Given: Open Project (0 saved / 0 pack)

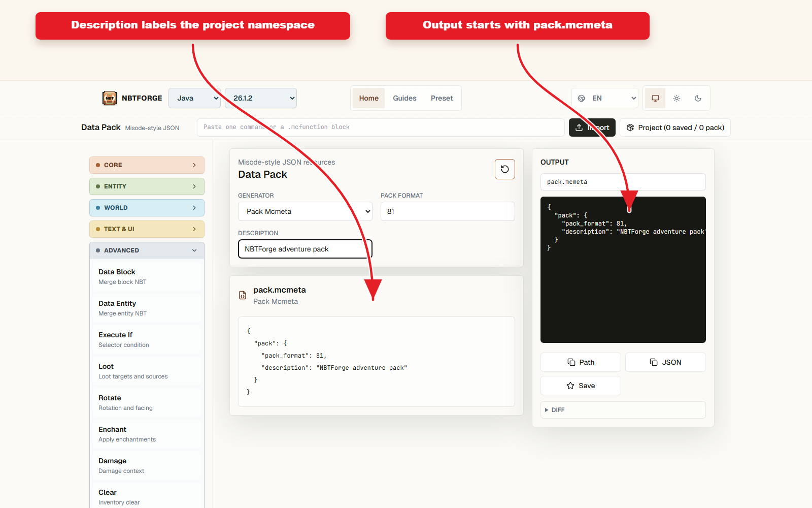Looking at the screenshot, I should 675,128.
